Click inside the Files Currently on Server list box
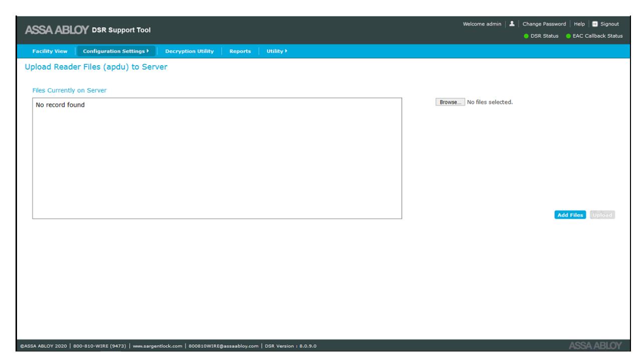This screenshot has width=644, height=362. pos(217,158)
